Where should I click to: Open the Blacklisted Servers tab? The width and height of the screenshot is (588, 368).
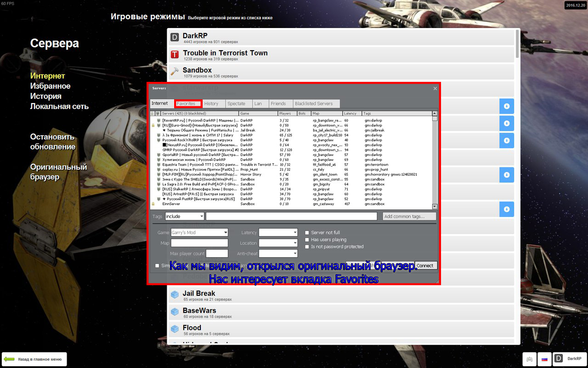pyautogui.click(x=316, y=104)
